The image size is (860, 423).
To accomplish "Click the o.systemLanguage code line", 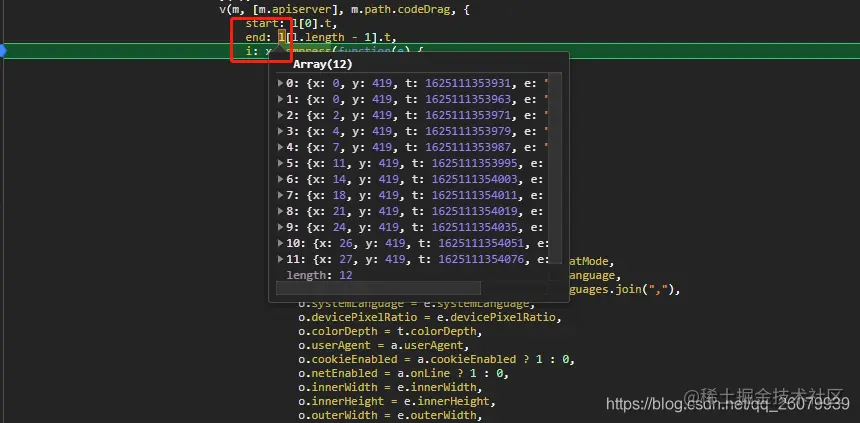I will [417, 303].
